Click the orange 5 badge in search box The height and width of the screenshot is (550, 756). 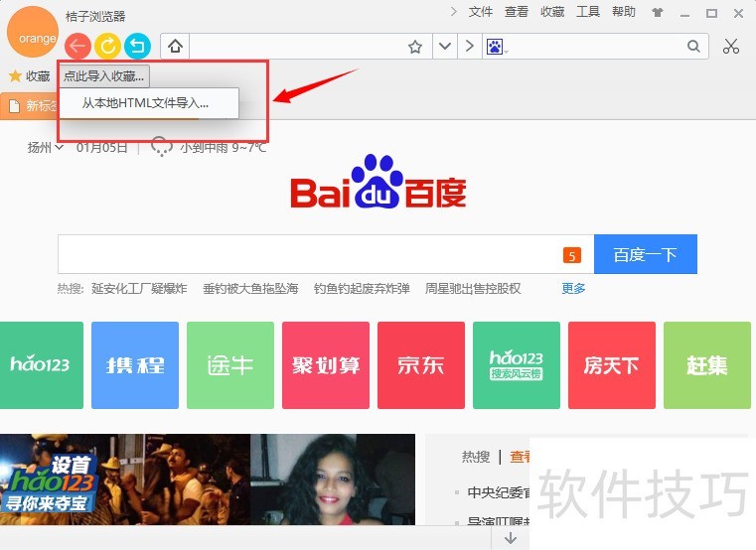coord(572,255)
